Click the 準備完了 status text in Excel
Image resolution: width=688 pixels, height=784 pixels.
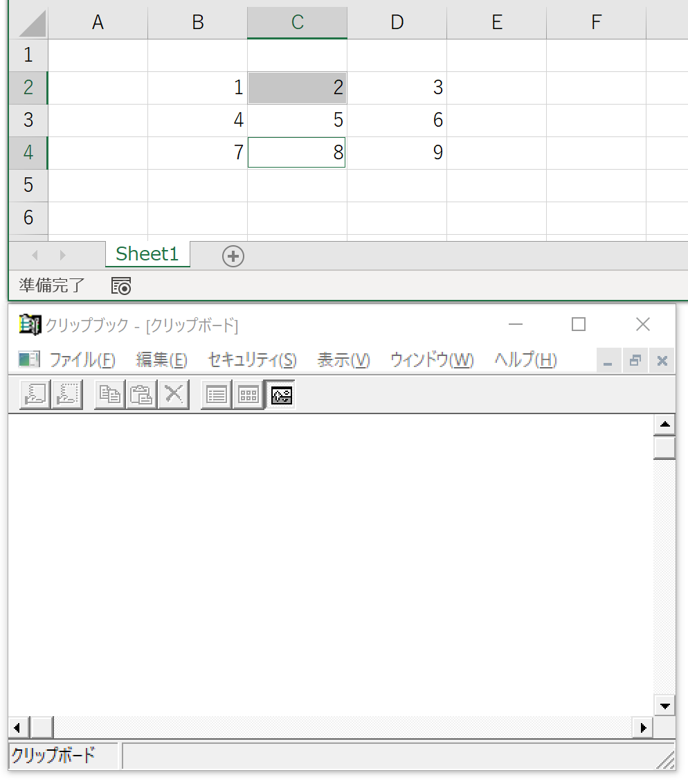pos(52,286)
